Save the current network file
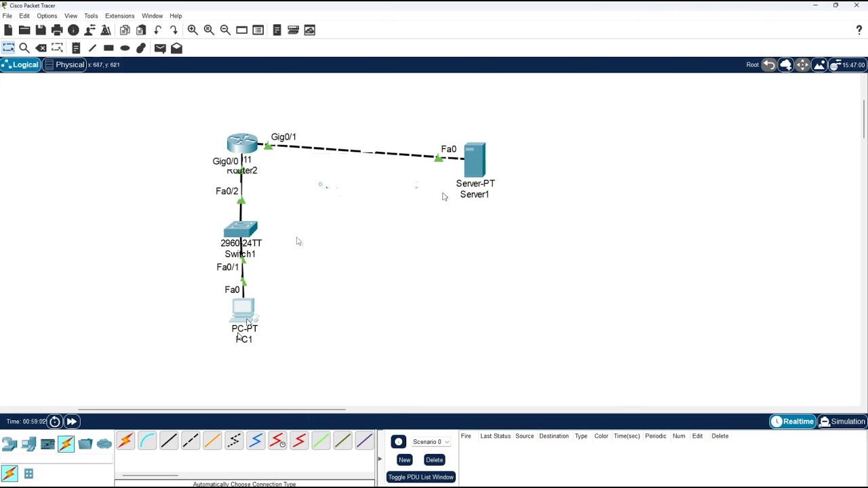 point(41,30)
